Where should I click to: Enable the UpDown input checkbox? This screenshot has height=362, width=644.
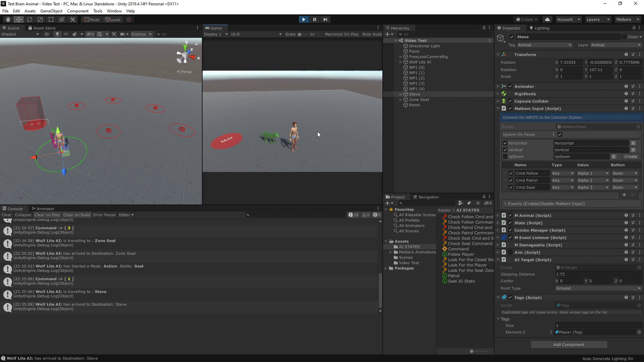point(505,157)
